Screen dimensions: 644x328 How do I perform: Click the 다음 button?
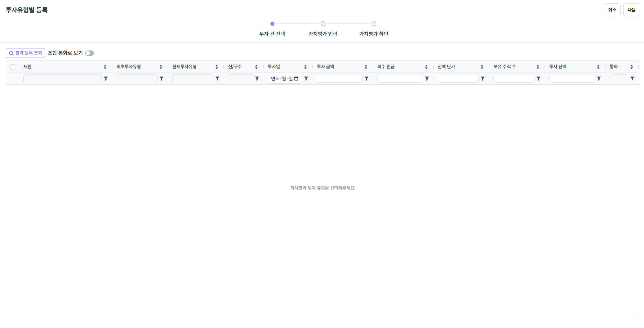coord(632,10)
